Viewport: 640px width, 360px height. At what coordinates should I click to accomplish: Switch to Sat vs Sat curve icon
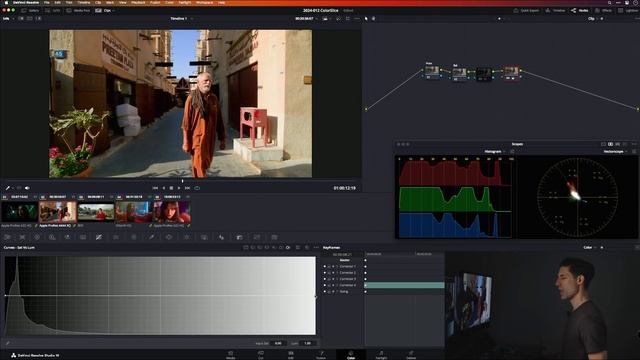(x=281, y=248)
